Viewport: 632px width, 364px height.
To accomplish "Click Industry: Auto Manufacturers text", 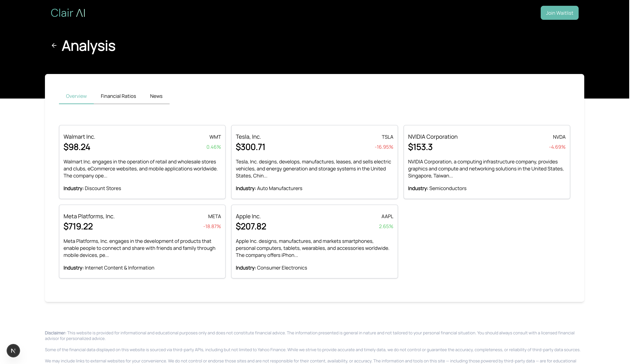I will (x=269, y=188).
